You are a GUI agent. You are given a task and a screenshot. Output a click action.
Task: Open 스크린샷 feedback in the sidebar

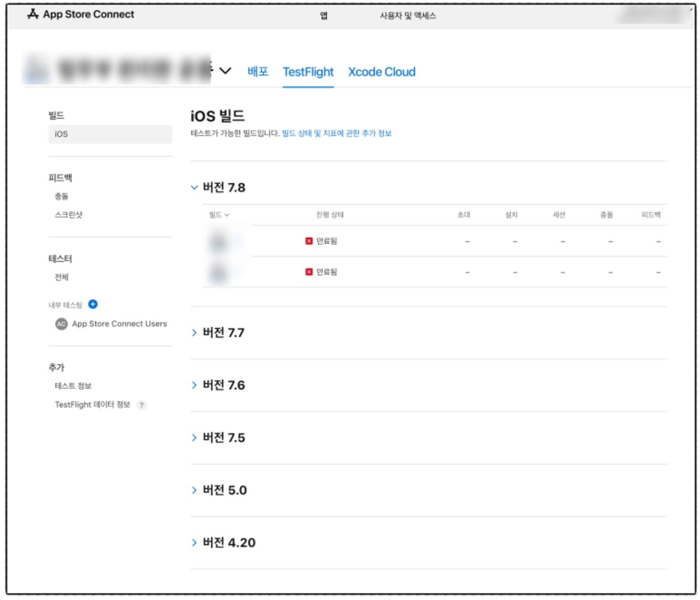(69, 215)
